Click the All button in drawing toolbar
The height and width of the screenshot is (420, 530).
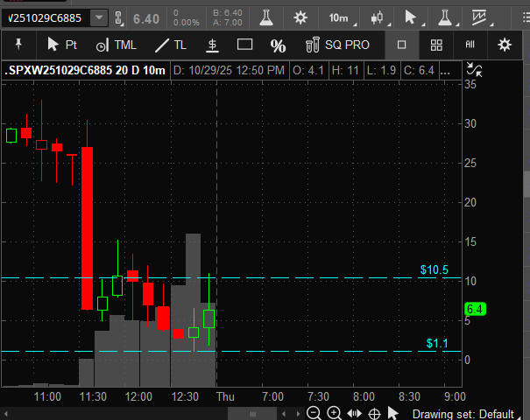pos(470,45)
